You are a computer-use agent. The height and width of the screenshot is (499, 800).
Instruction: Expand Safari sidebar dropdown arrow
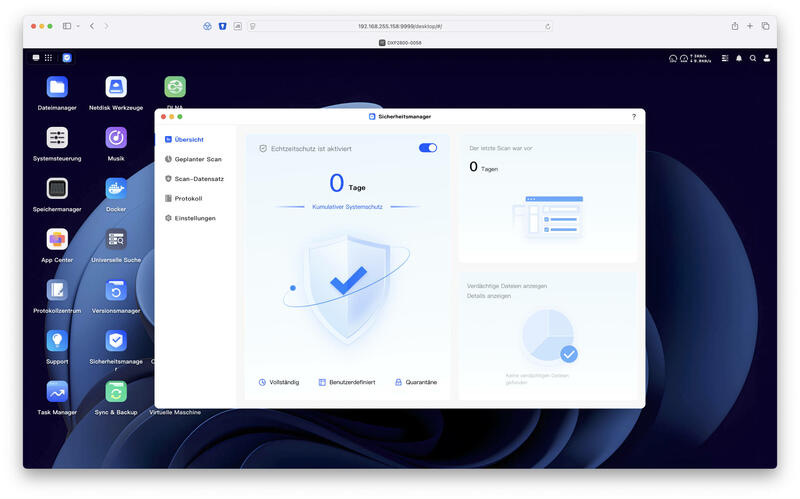[x=78, y=26]
